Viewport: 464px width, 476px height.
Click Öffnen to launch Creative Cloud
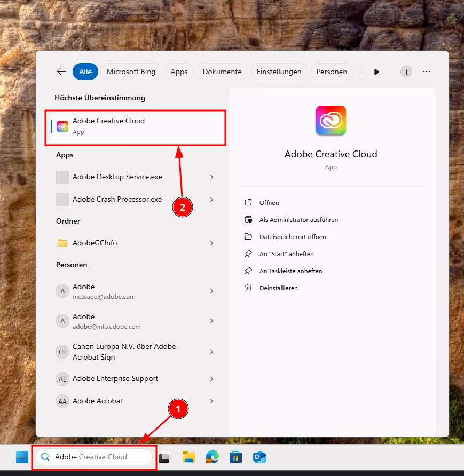(x=269, y=203)
